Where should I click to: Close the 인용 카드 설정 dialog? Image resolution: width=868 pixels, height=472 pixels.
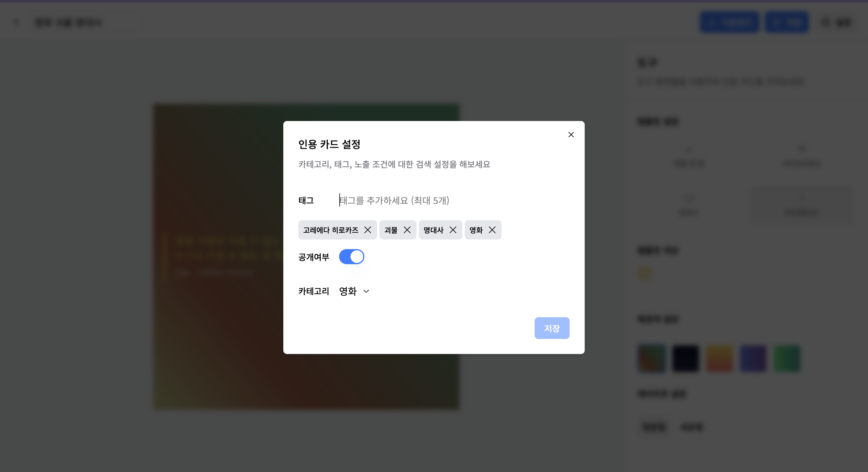point(571,135)
